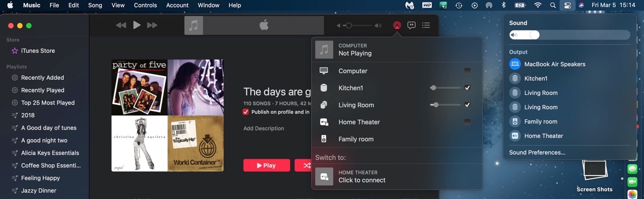Open Sound Preferences… in Control Center
644x199 pixels.
pos(537,153)
